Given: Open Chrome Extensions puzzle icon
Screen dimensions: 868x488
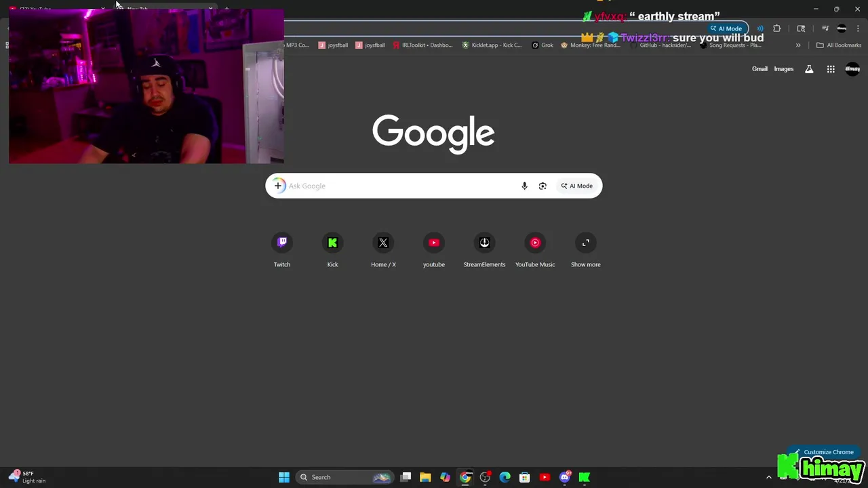Looking at the screenshot, I should click(x=777, y=28).
